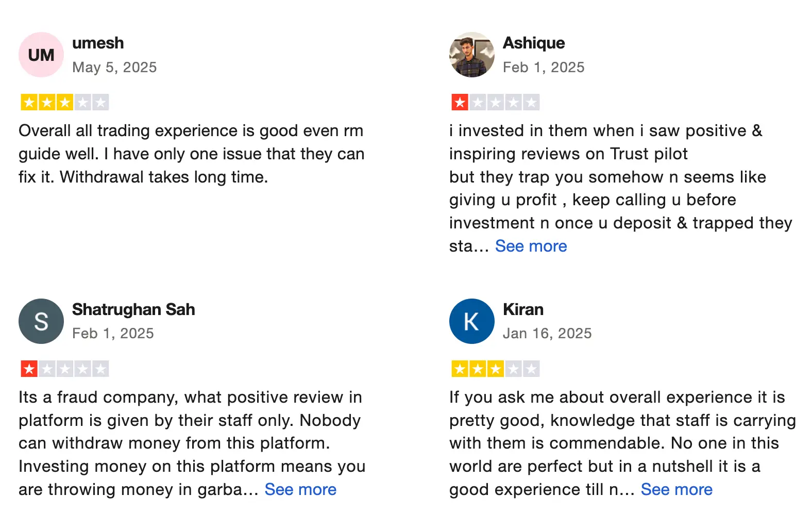Open reviewer name Ashique
Screen dimensions: 812x528
click(x=533, y=43)
